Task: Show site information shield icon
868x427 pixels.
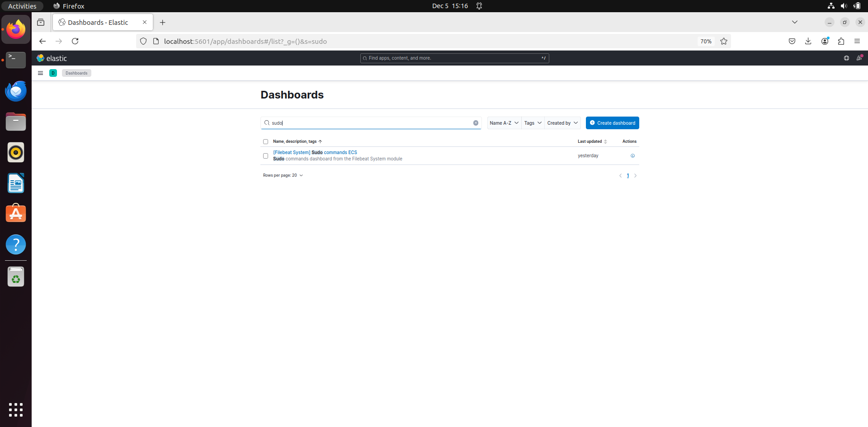Action: pyautogui.click(x=143, y=41)
